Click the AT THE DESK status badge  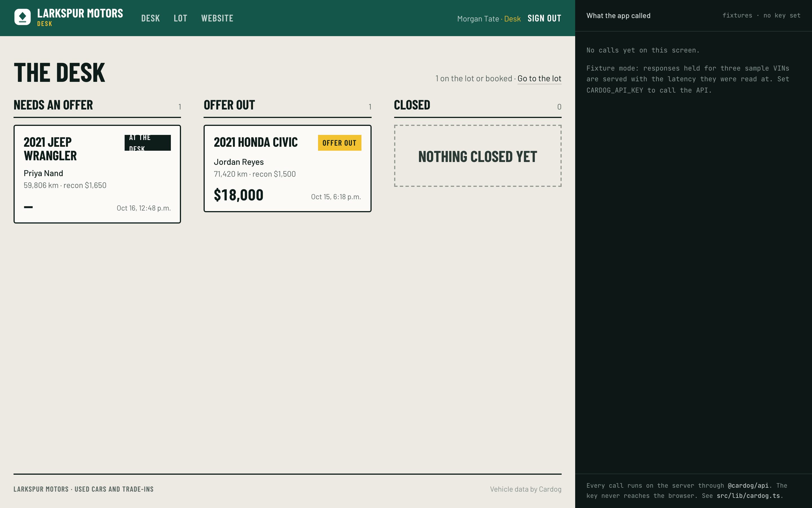[x=148, y=143]
